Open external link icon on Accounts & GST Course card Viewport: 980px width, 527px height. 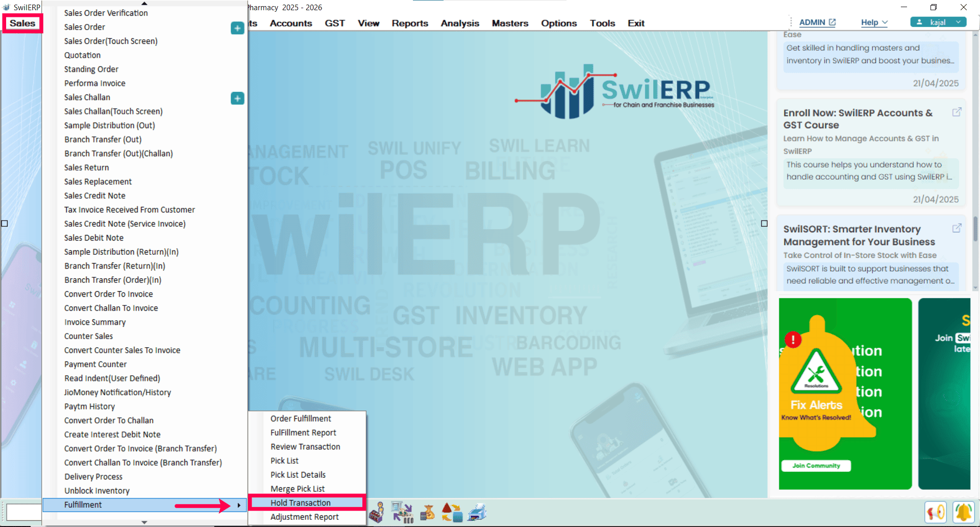tap(957, 112)
